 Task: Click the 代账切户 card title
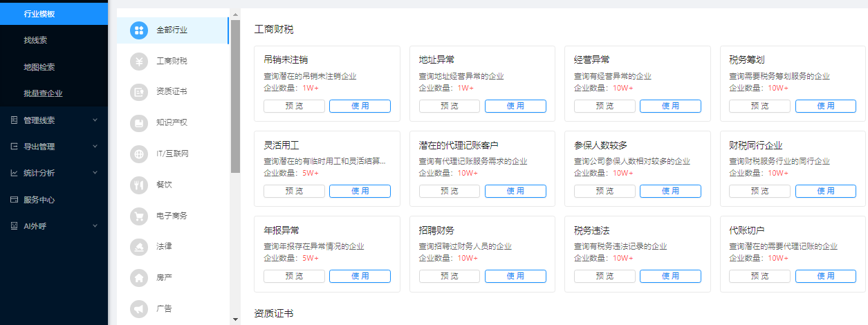747,230
